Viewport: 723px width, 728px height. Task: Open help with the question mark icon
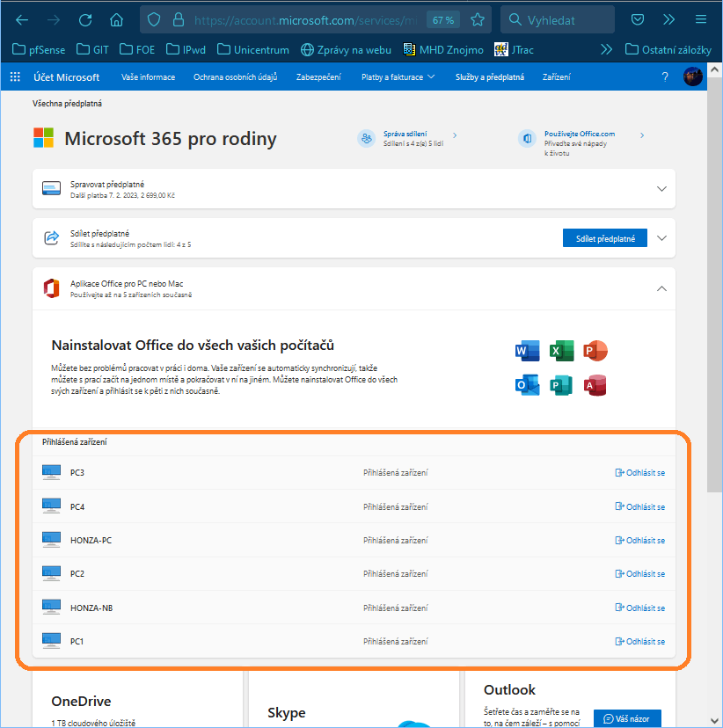(665, 77)
